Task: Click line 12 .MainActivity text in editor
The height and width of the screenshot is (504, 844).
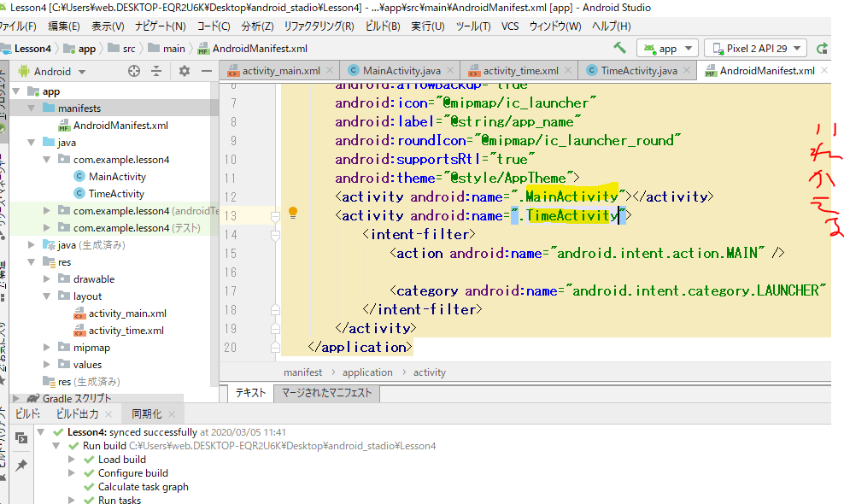Action: [568, 196]
